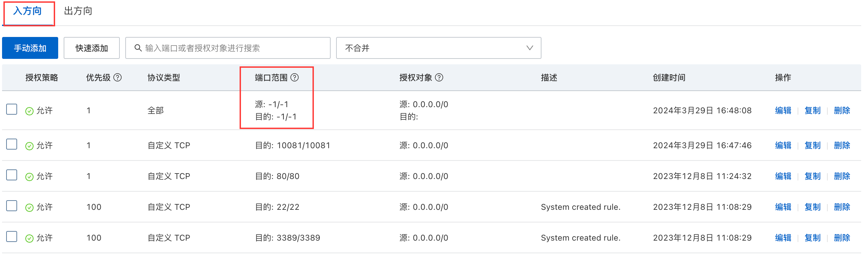Click the green allow icon in port 3389/3389 row
The height and width of the screenshot is (256, 868).
click(x=29, y=238)
